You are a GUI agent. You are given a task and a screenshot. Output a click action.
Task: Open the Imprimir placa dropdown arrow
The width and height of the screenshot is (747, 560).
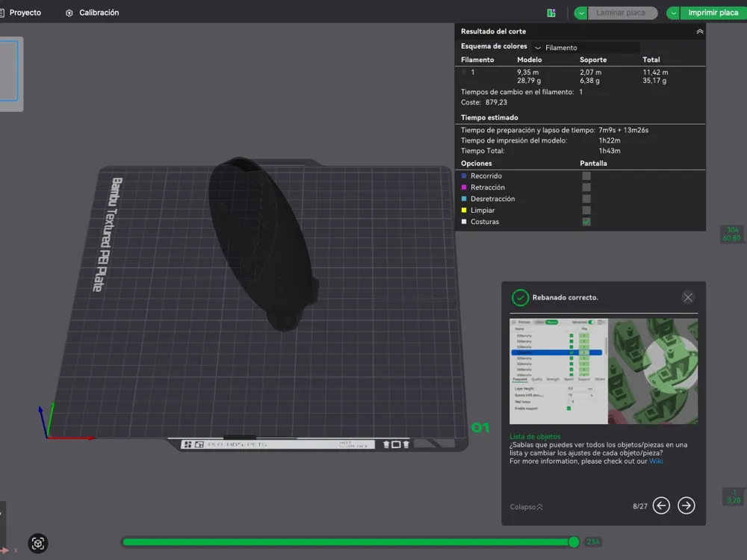(x=673, y=13)
